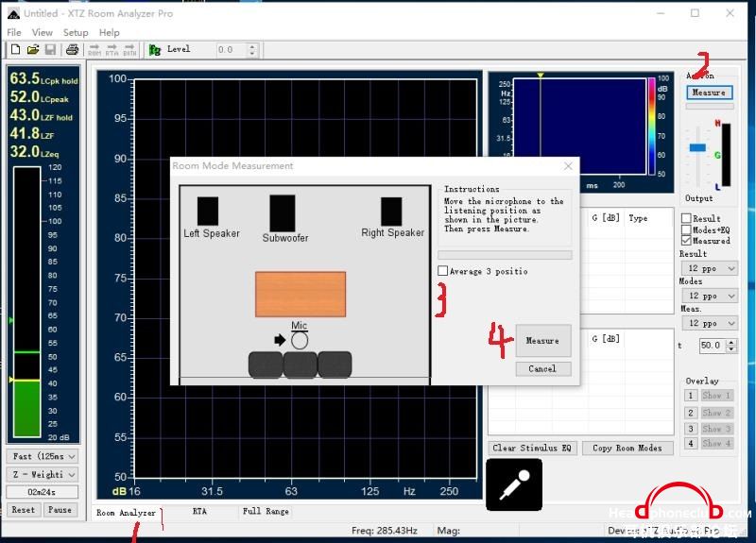Click Measure in the Room Mode dialog
This screenshot has width=756, height=543.
pyautogui.click(x=542, y=340)
